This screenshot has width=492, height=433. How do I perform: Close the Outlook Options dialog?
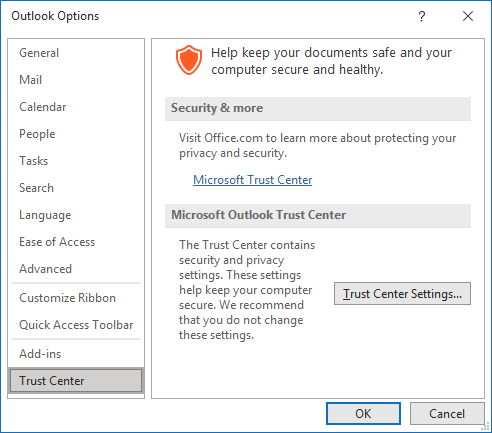(468, 16)
